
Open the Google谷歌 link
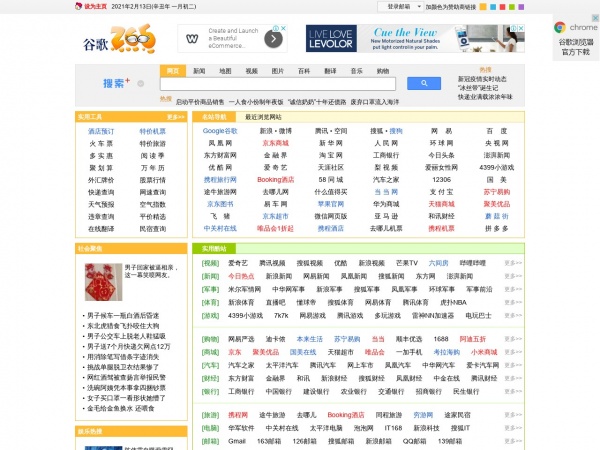[220, 131]
